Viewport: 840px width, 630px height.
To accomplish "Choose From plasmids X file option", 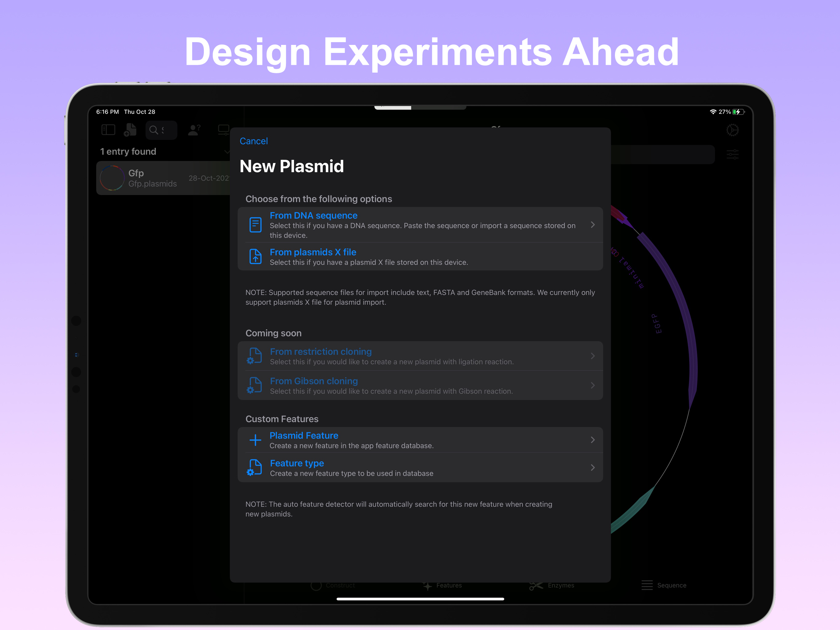I will click(x=420, y=257).
